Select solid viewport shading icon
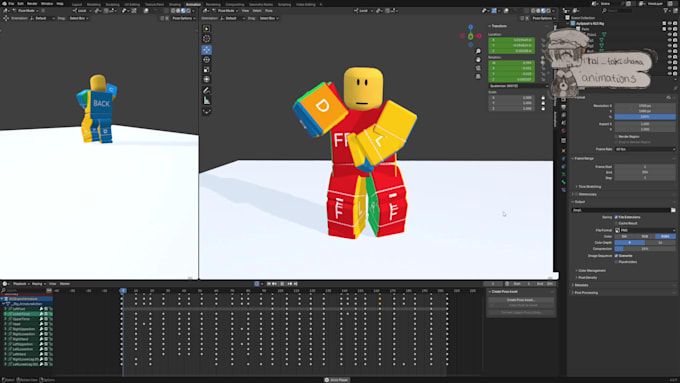 [x=538, y=11]
